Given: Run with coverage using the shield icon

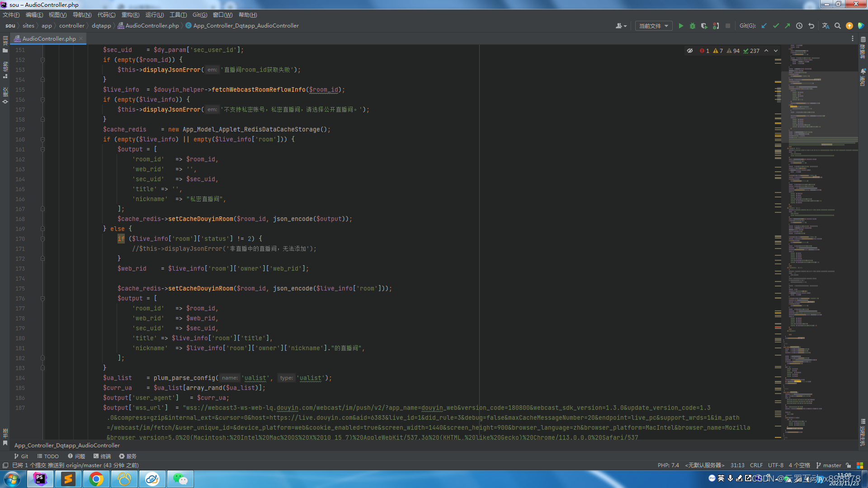Looking at the screenshot, I should (x=704, y=26).
